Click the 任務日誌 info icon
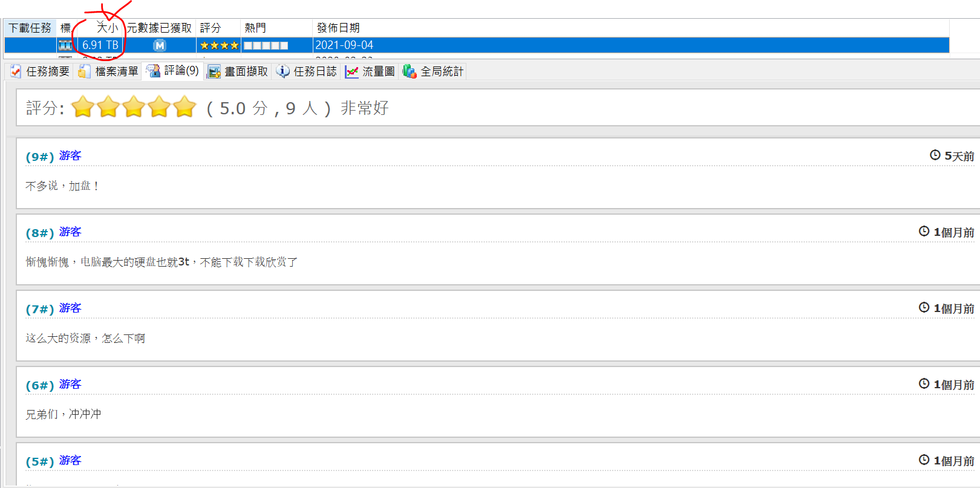This screenshot has width=980, height=488. pos(283,71)
